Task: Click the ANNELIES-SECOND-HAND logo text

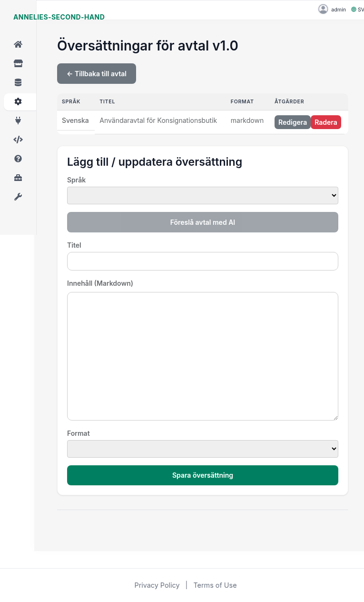Action: pyautogui.click(x=59, y=17)
